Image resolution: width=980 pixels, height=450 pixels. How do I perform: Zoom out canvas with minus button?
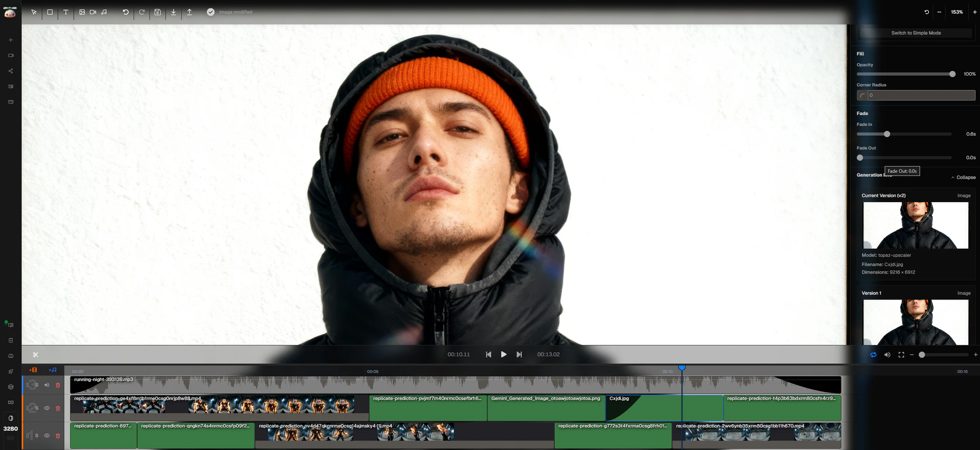pos(939,12)
